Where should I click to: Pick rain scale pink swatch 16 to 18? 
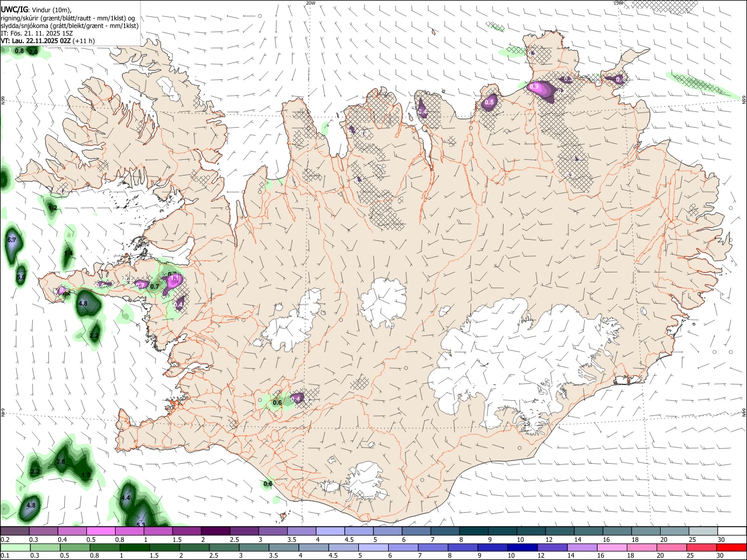610,547
